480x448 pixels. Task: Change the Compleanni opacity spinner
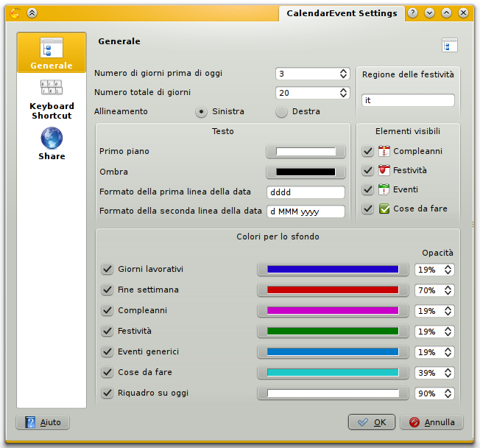pyautogui.click(x=434, y=311)
